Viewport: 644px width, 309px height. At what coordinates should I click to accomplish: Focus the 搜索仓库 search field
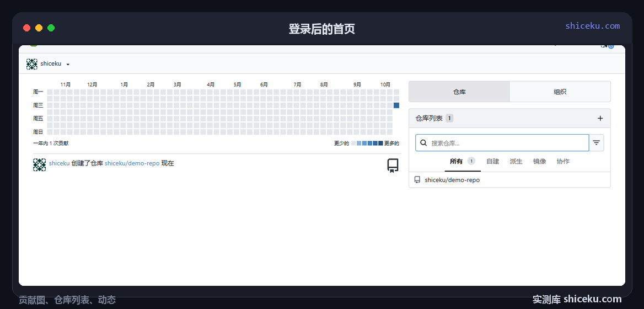[502, 143]
